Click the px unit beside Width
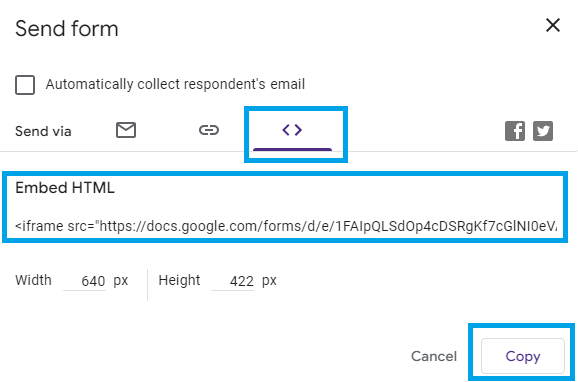The image size is (578, 382). [121, 281]
